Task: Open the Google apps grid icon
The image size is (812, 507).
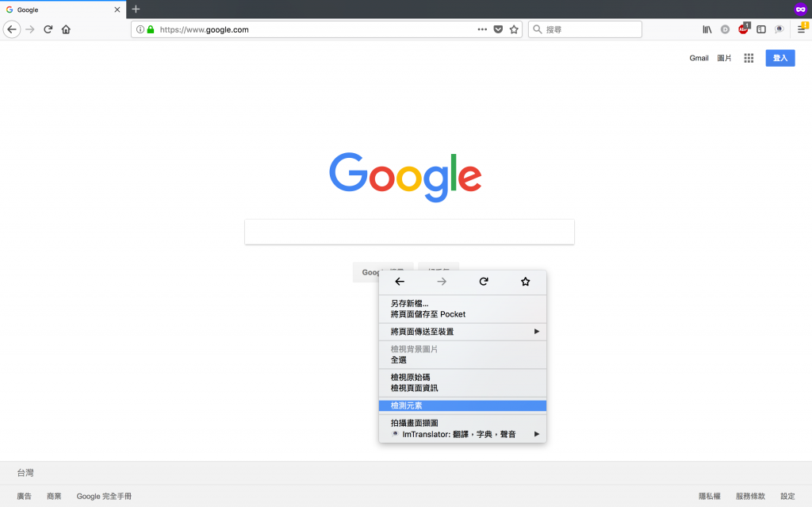Action: (x=749, y=58)
